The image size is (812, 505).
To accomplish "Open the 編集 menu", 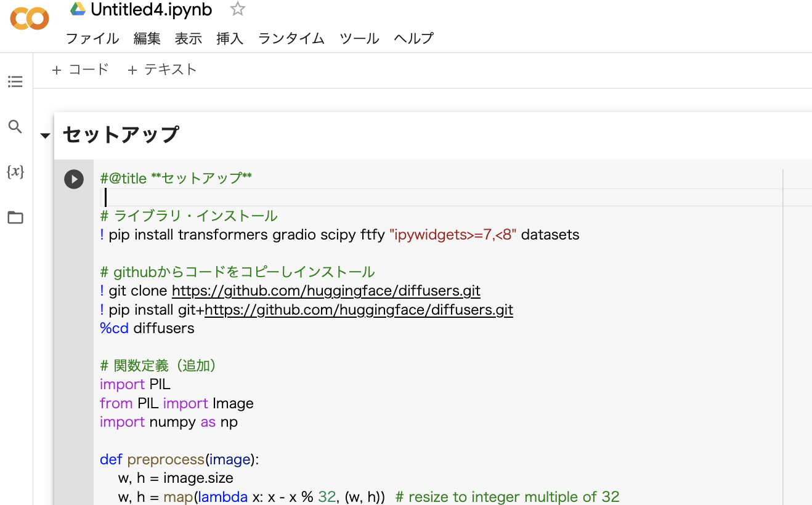I will 147,38.
